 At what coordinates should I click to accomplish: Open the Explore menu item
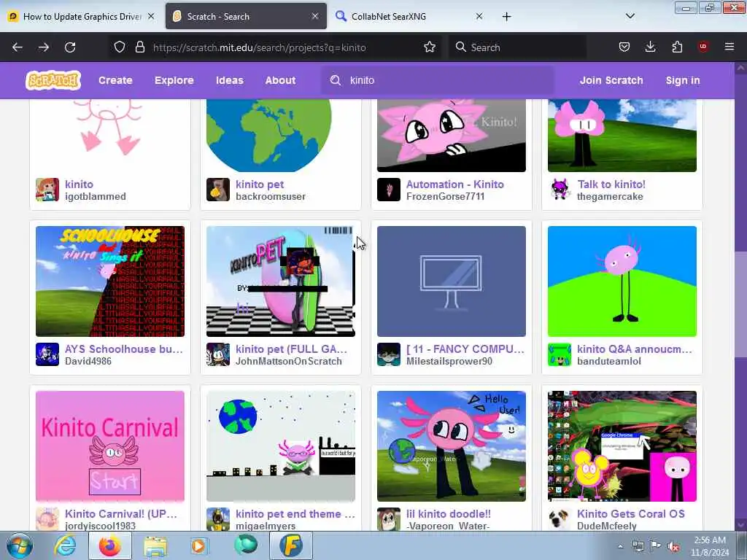pos(174,80)
